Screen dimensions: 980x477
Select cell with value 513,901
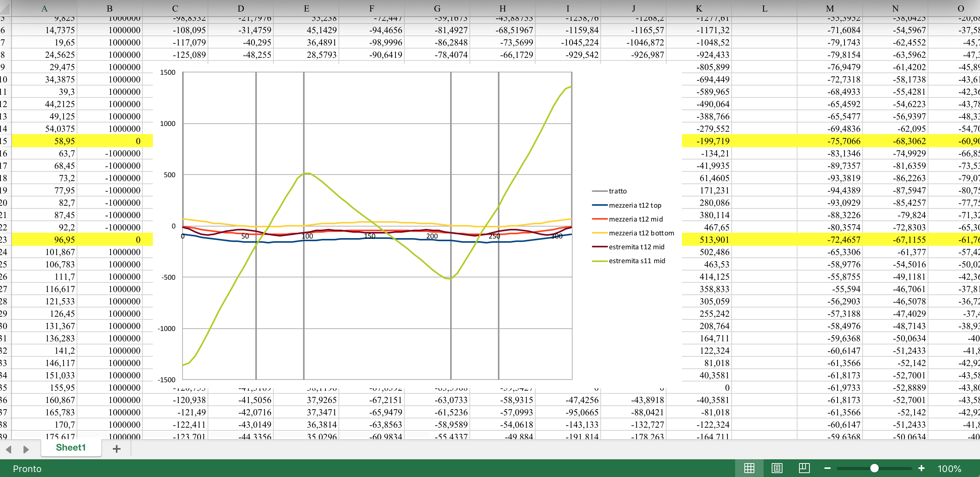click(x=707, y=239)
